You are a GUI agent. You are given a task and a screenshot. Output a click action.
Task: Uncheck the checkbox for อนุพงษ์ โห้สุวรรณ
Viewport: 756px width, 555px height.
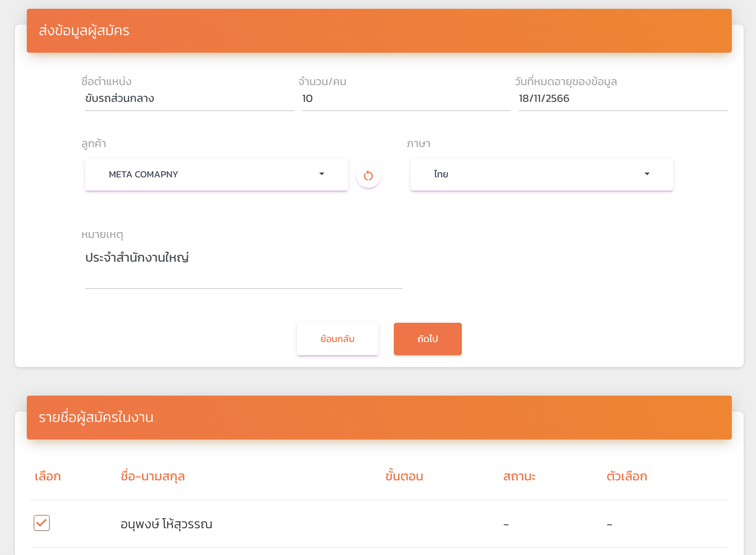pyautogui.click(x=42, y=523)
